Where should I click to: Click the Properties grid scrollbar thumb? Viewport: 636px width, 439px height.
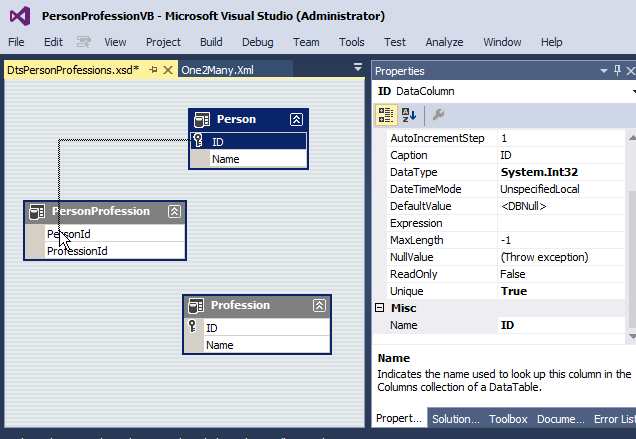coord(632,258)
